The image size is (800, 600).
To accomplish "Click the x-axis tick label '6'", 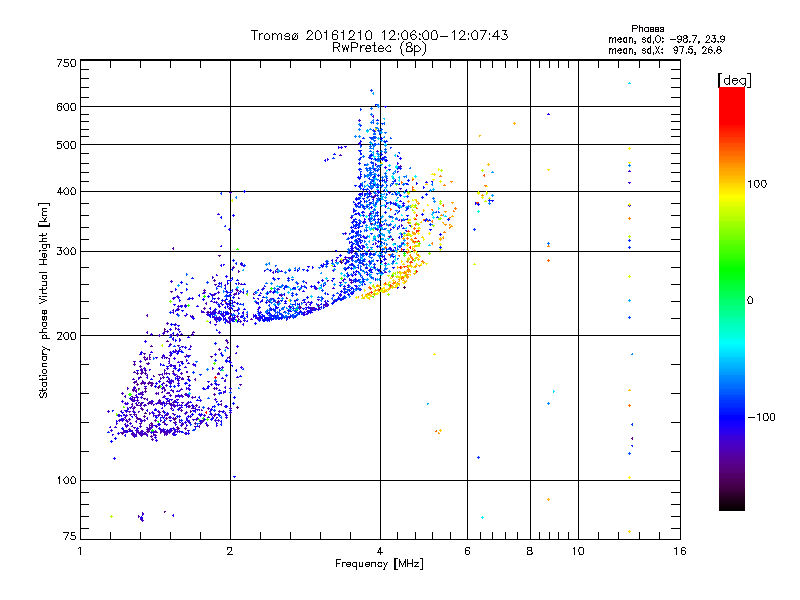I will click(x=467, y=551).
